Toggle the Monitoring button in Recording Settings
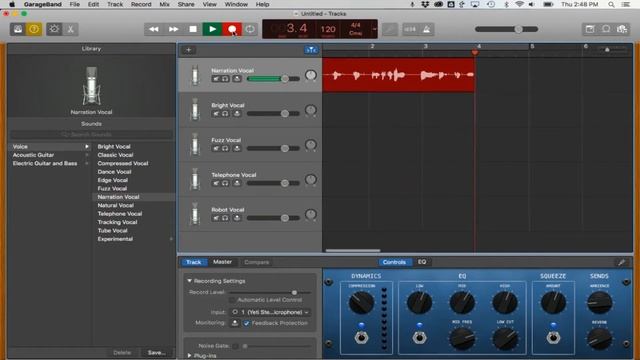The width and height of the screenshot is (640, 360). pos(235,323)
